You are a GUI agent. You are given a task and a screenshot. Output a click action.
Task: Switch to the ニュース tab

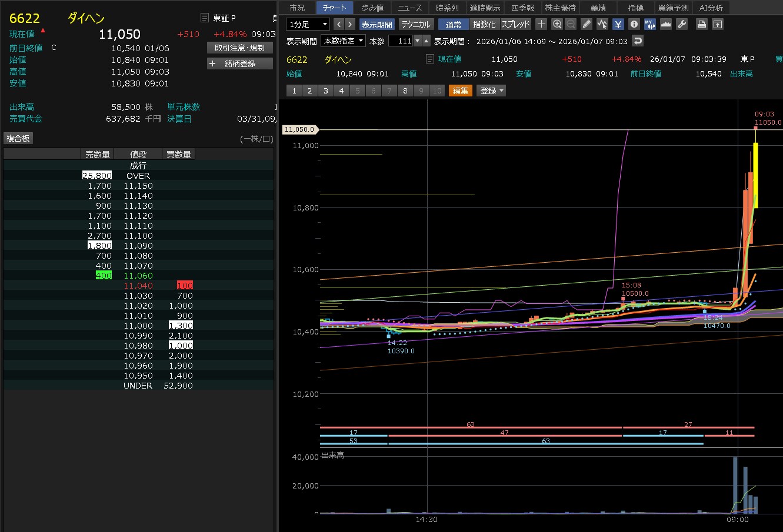[409, 8]
